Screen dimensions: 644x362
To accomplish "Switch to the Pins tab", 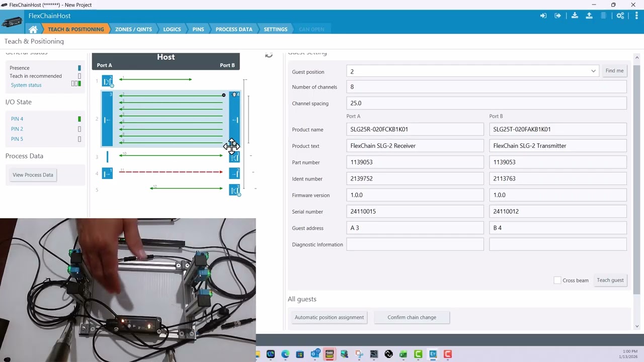I will [x=198, y=29].
